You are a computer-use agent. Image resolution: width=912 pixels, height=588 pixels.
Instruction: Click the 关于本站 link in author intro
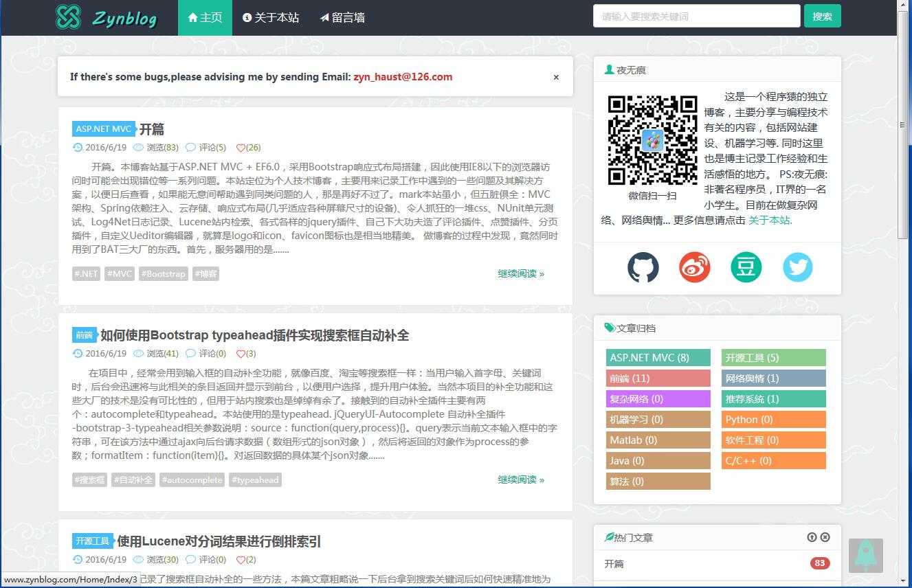pos(770,220)
